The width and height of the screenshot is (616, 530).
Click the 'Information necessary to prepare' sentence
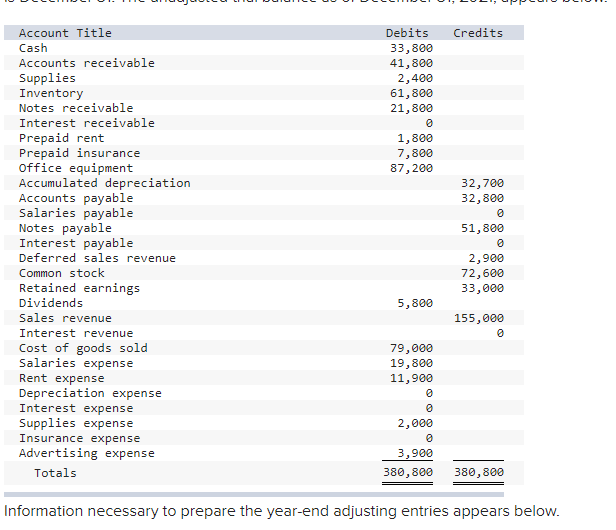pos(282,511)
